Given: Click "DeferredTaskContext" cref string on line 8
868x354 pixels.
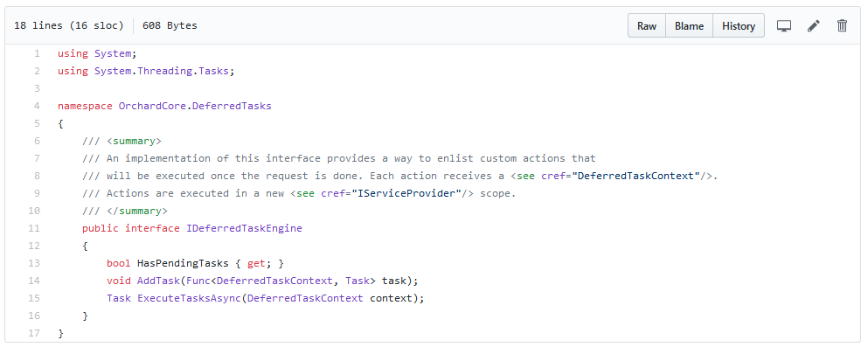Looking at the screenshot, I should point(635,176).
